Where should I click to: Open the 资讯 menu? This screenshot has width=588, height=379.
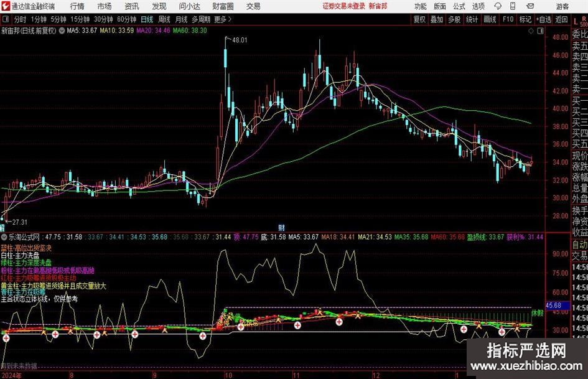click(x=132, y=6)
